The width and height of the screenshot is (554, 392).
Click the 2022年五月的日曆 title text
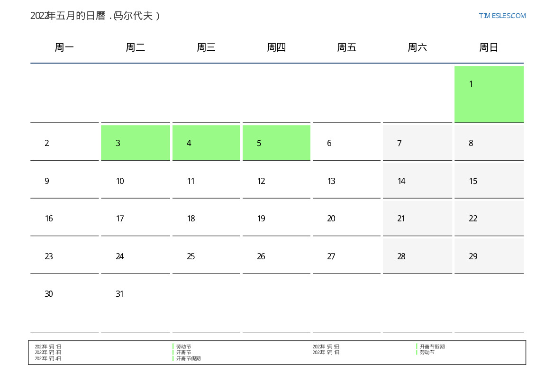[67, 16]
